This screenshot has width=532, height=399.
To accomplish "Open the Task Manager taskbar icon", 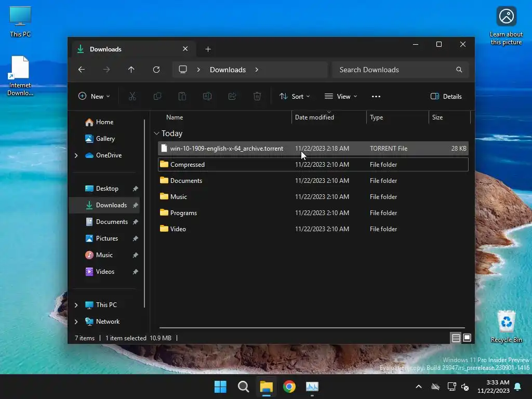I will click(x=312, y=387).
